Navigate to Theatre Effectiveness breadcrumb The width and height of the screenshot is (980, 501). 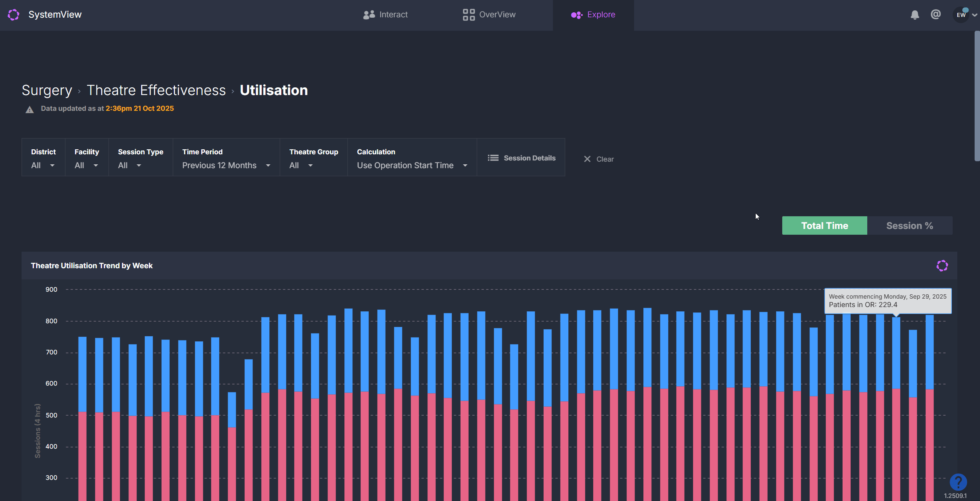click(156, 90)
